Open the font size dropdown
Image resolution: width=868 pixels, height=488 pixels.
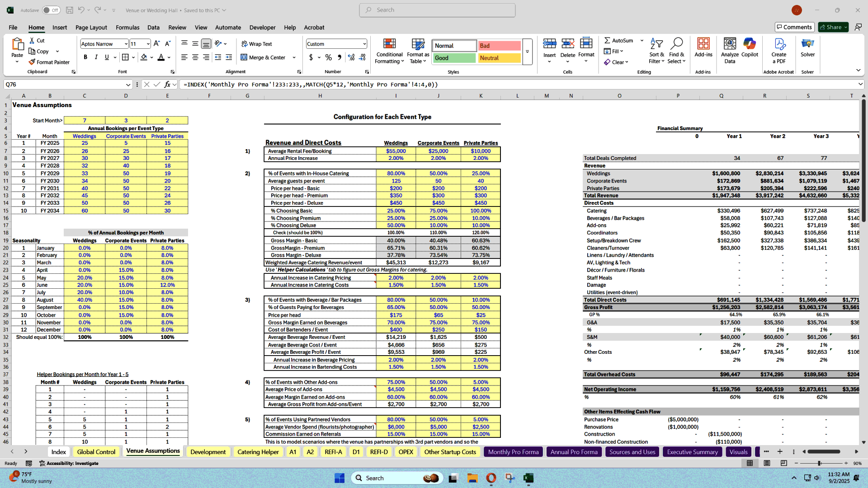(148, 44)
